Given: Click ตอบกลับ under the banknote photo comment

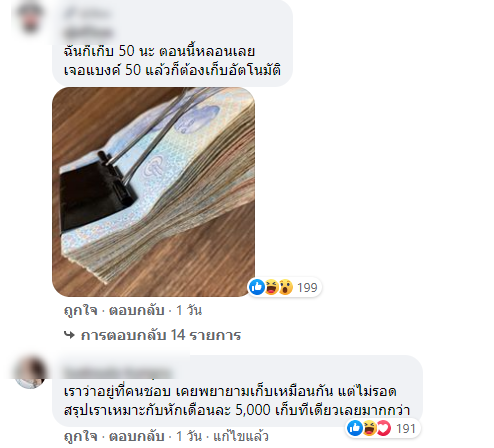Looking at the screenshot, I should (137, 310).
